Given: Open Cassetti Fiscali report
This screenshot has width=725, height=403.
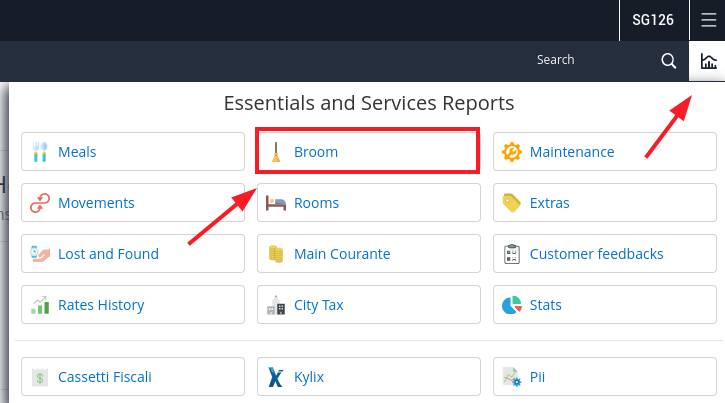Looking at the screenshot, I should point(133,377).
